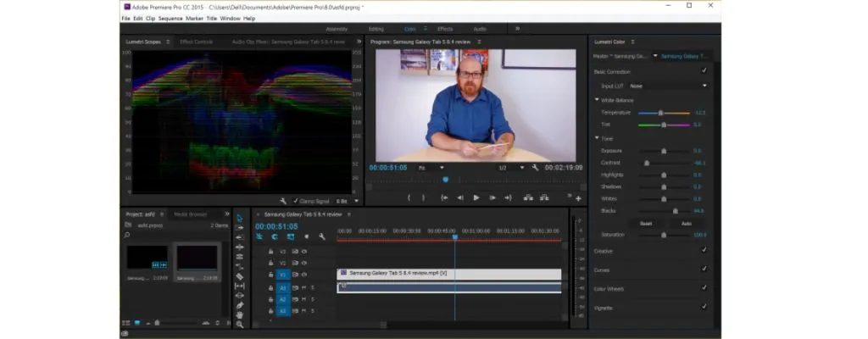This screenshot has height=339, width=868.
Task: Click the Auto tone button
Action: click(x=687, y=224)
